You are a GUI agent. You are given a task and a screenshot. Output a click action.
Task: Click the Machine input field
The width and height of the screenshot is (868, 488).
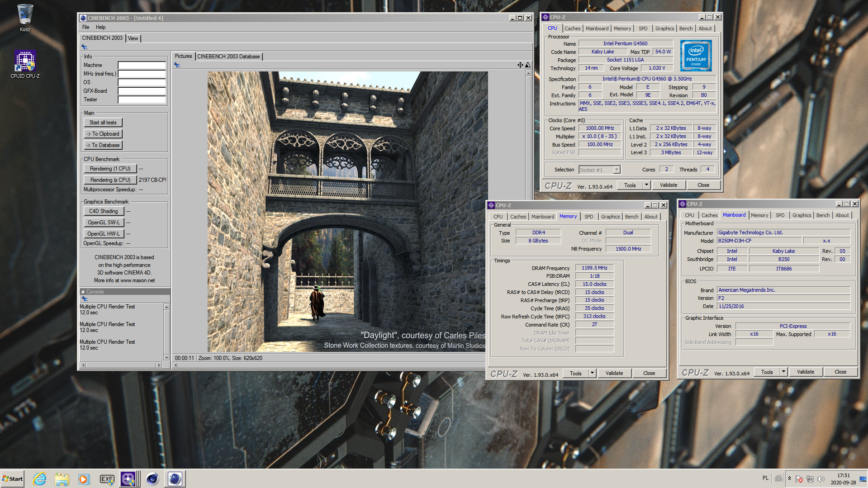coord(142,65)
